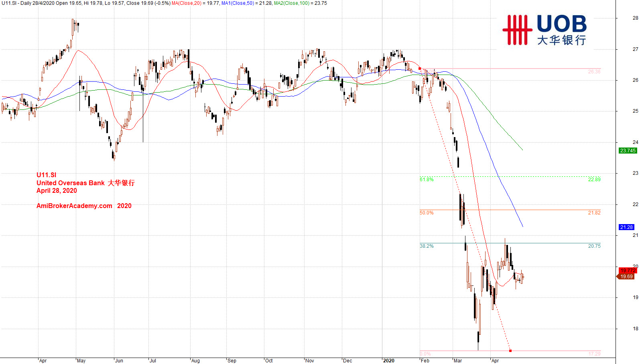Select the 50.0% Fibonacci level label
640x364 pixels.
tap(427, 213)
